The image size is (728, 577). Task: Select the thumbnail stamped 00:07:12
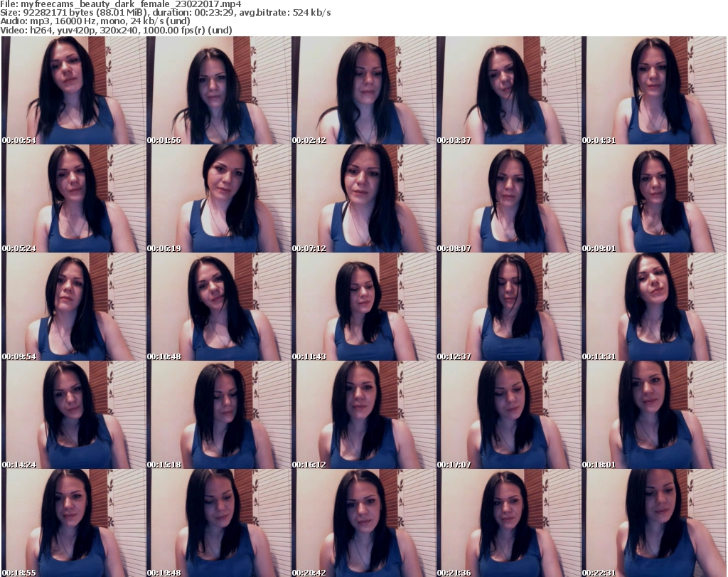point(364,198)
